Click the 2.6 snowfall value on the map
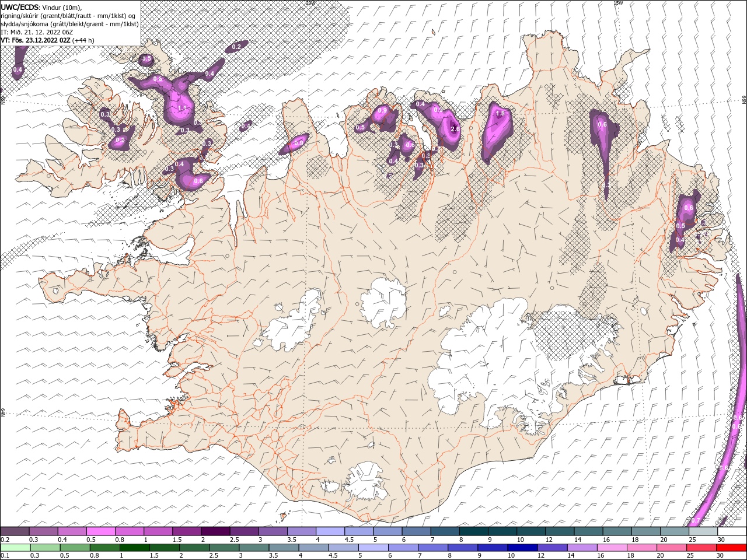 click(455, 129)
